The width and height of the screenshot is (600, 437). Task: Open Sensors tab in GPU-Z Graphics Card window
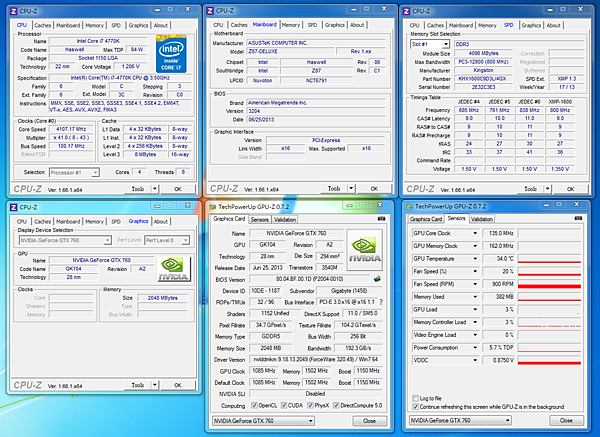(259, 220)
